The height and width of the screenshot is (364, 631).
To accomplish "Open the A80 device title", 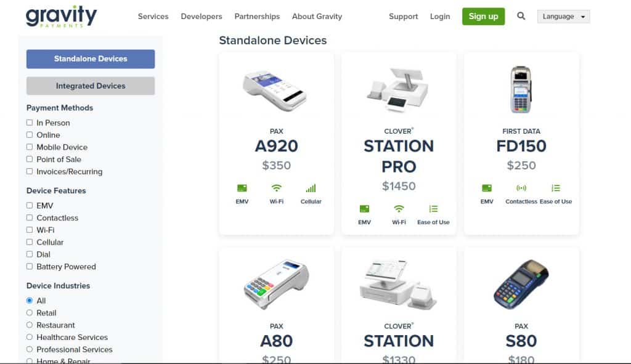I will click(x=276, y=341).
